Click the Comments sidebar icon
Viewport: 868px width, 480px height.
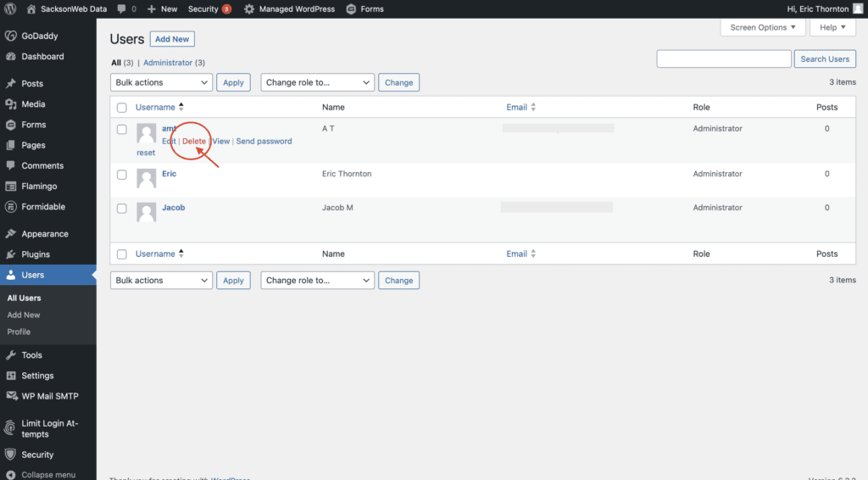coord(10,165)
